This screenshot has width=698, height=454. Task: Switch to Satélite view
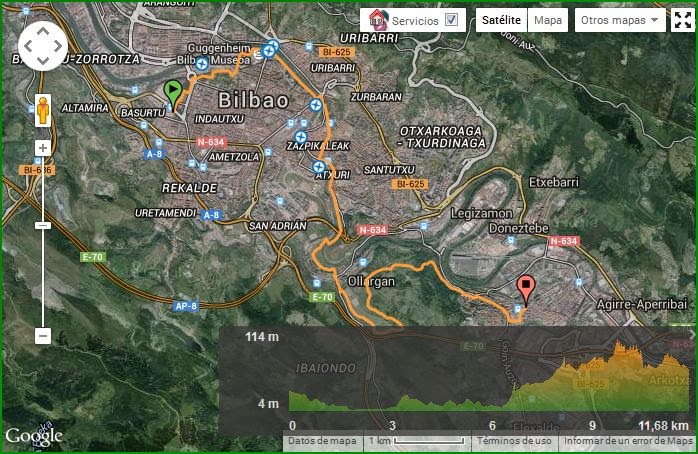tap(501, 20)
